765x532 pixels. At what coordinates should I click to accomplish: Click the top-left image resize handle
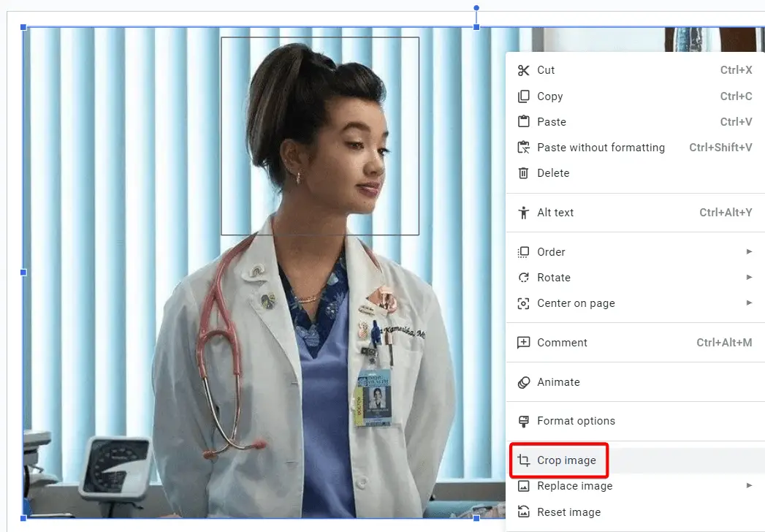(23, 27)
